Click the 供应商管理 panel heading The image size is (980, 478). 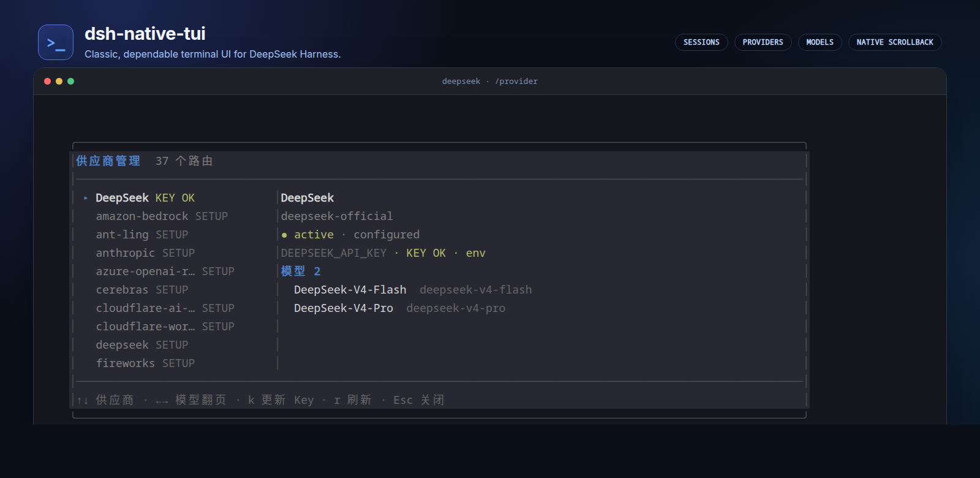click(108, 161)
